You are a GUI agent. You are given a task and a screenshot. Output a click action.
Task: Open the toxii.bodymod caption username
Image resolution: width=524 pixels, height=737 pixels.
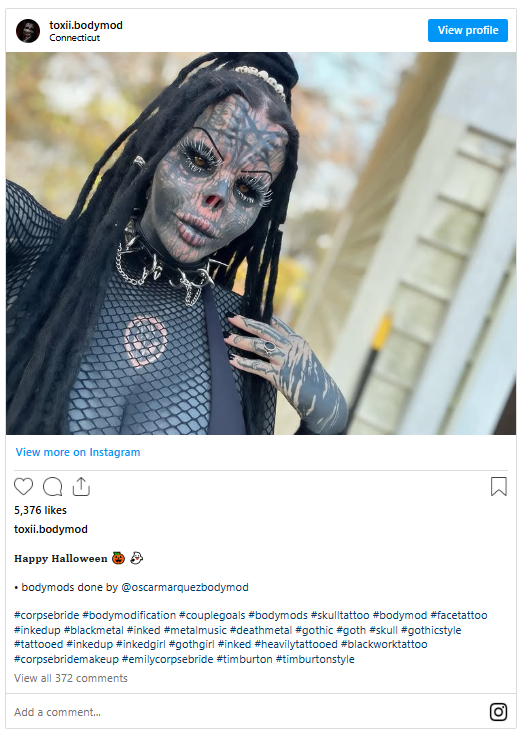point(51,529)
